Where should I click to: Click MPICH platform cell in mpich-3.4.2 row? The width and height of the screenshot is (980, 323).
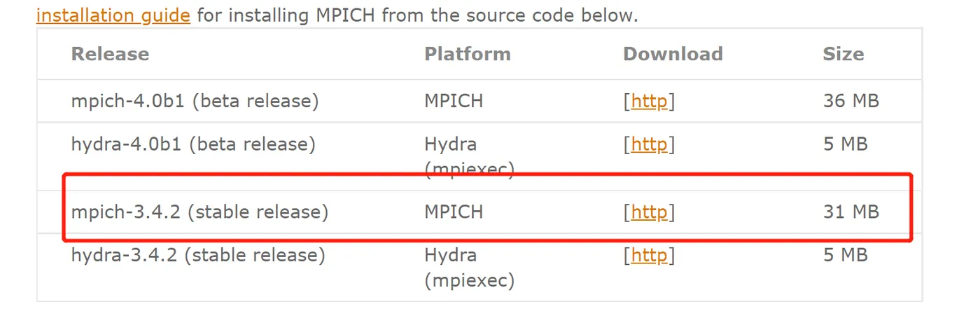pos(453,212)
